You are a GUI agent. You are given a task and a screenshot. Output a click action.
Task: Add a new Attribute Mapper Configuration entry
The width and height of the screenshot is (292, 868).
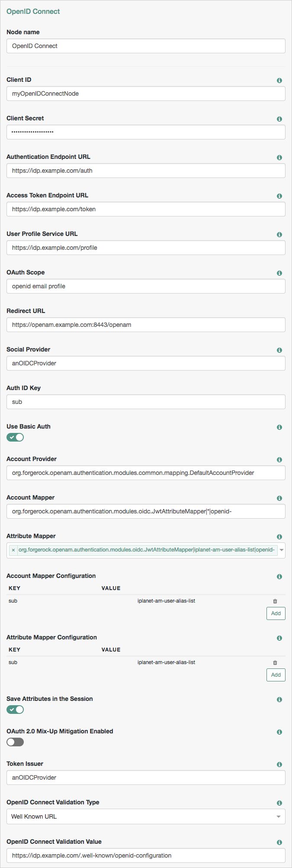(276, 675)
